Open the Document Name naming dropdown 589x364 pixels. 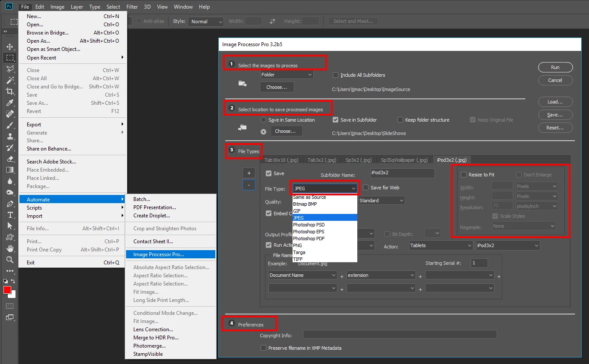[302, 275]
